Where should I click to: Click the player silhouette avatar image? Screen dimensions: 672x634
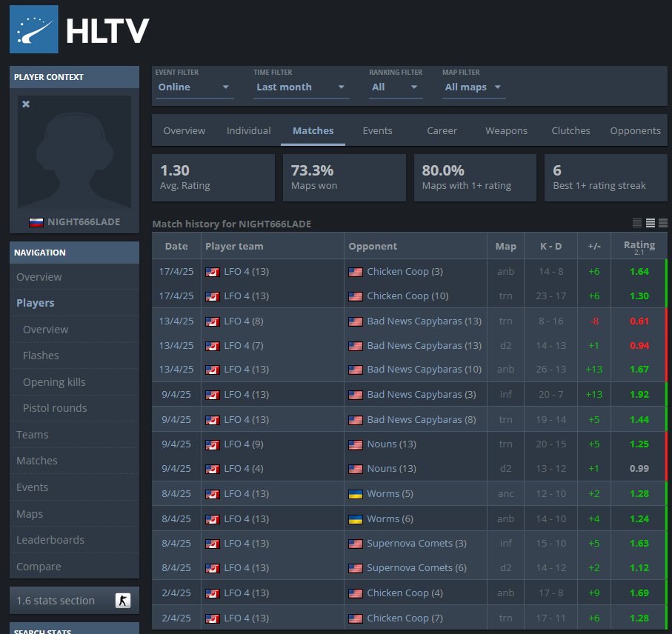click(x=74, y=153)
